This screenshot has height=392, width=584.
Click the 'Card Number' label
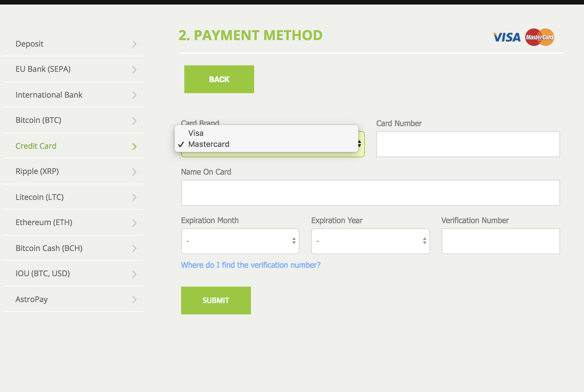tap(399, 124)
